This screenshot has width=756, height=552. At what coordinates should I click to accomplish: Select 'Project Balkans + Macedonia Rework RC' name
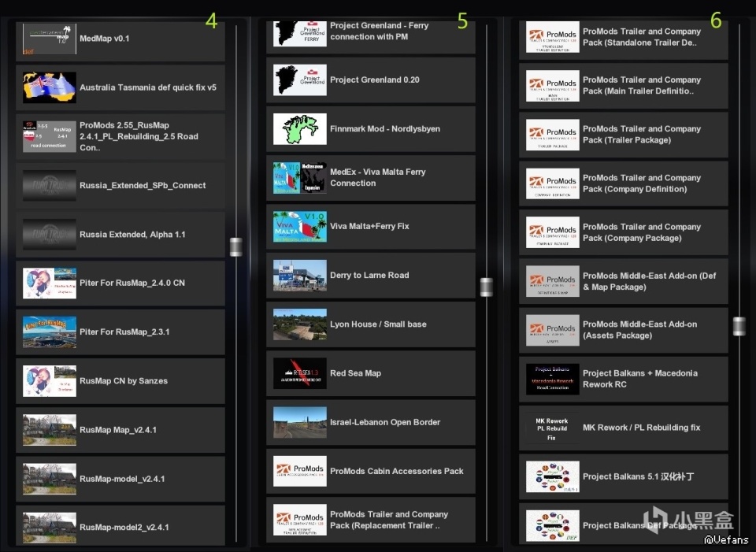[639, 379]
